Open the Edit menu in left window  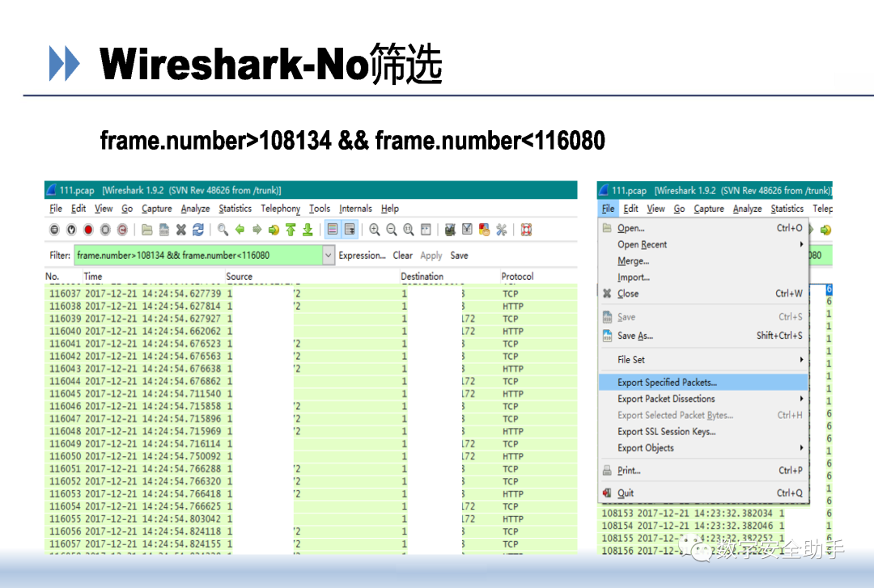coord(78,209)
